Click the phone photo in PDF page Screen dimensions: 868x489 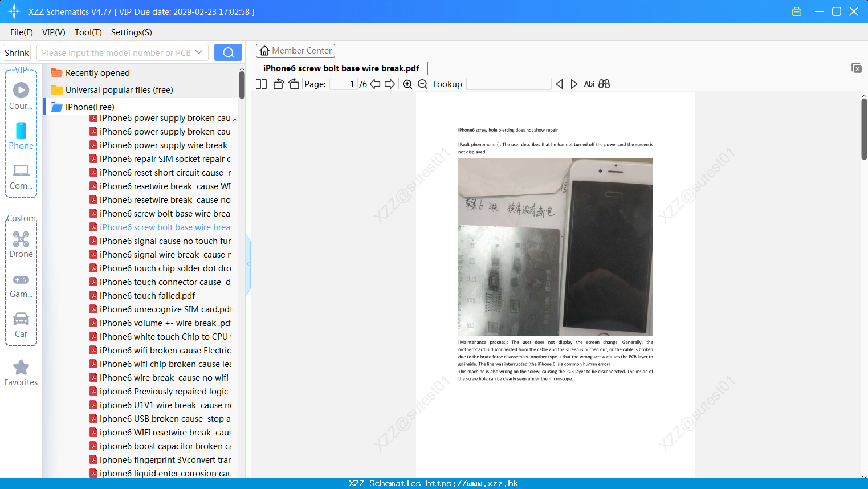(556, 247)
